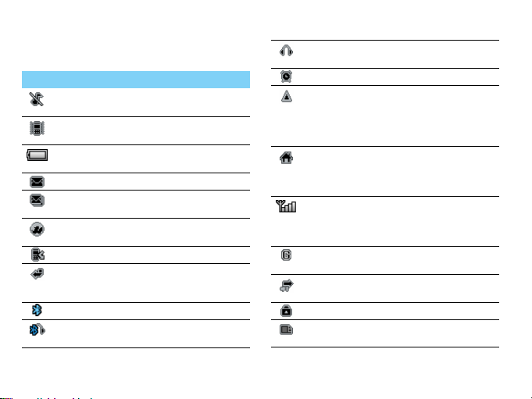Click the call divert return-arrow icon
This screenshot has width=532, height=399.
[37, 273]
